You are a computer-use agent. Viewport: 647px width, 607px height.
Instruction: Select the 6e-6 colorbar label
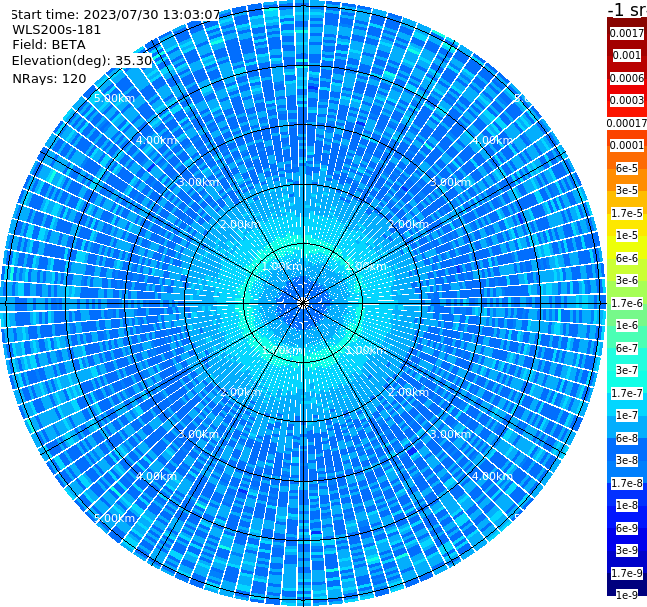point(627,258)
